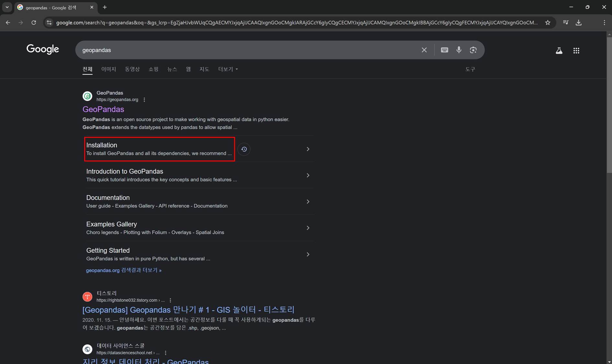
Task: Open options dots next to rightstone032.tistory.com
Action: 170,300
